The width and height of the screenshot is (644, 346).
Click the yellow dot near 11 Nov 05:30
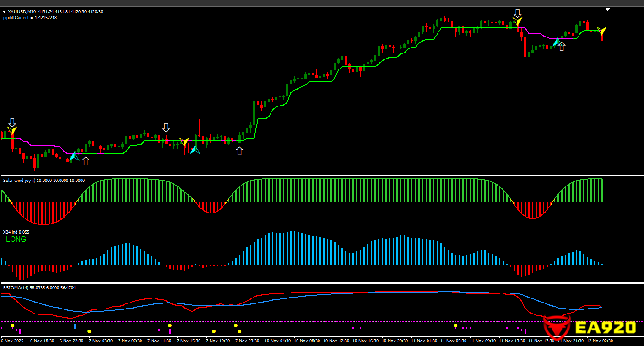click(x=455, y=325)
